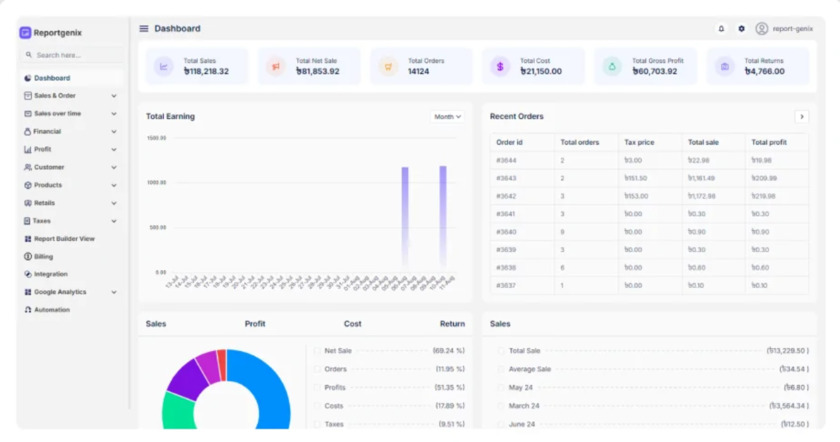The width and height of the screenshot is (840, 442).
Task: Toggle the hamburger menu beside Dashboard
Action: [x=144, y=29]
